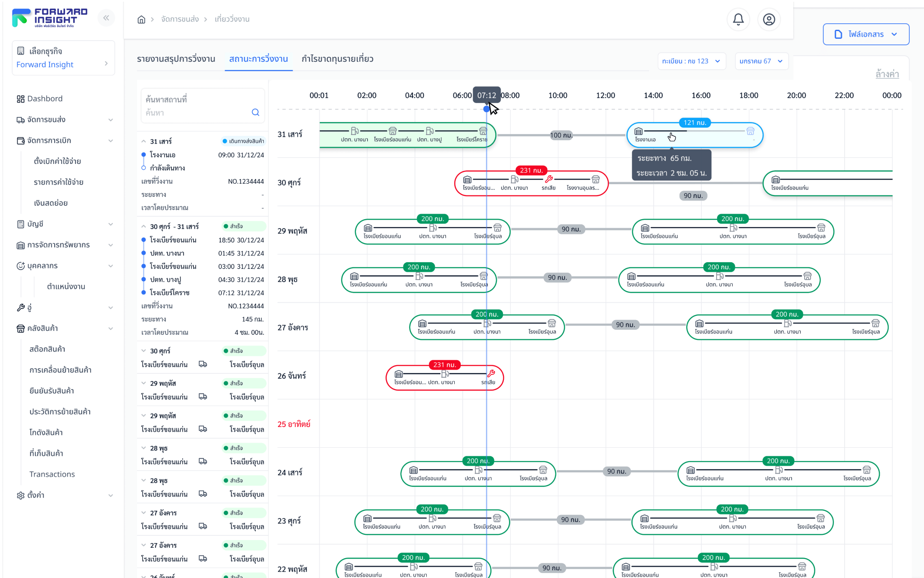The height and width of the screenshot is (578, 924).
Task: Collapse sidebar with double-chevron icon
Action: point(106,18)
